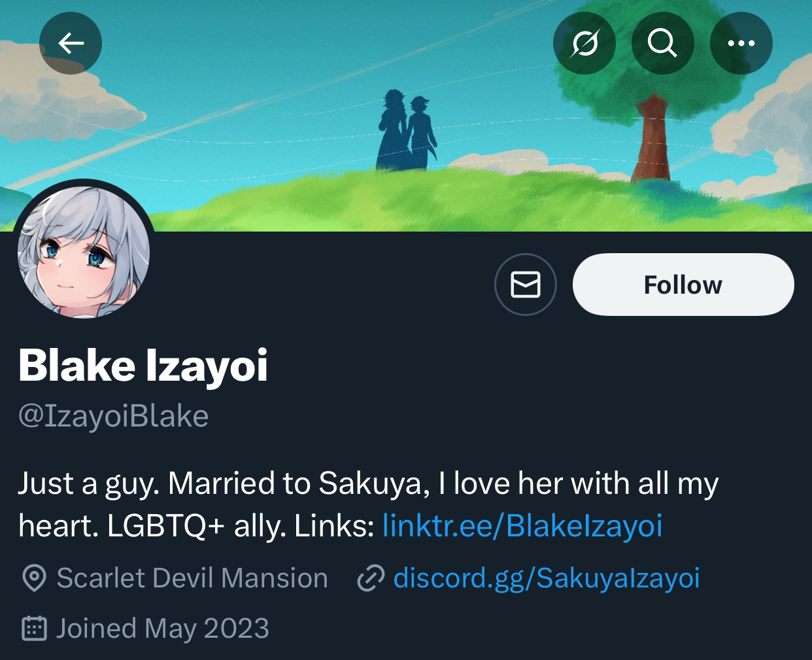812x660 pixels.
Task: Click the chain link icon
Action: click(x=371, y=578)
